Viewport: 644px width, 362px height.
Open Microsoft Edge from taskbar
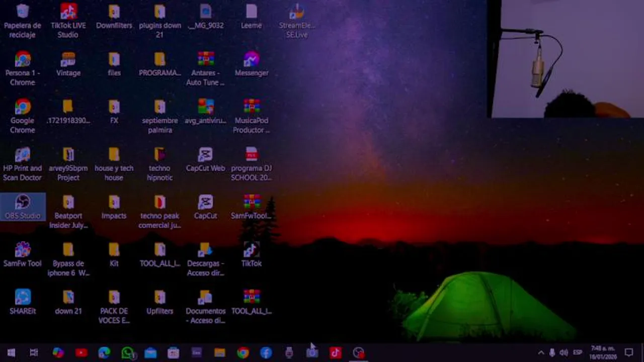point(104,352)
